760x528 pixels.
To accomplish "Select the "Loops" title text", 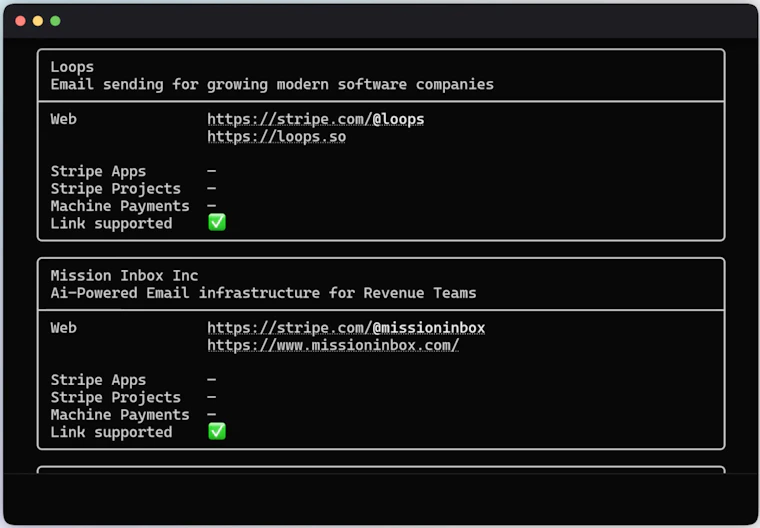I will pyautogui.click(x=72, y=67).
